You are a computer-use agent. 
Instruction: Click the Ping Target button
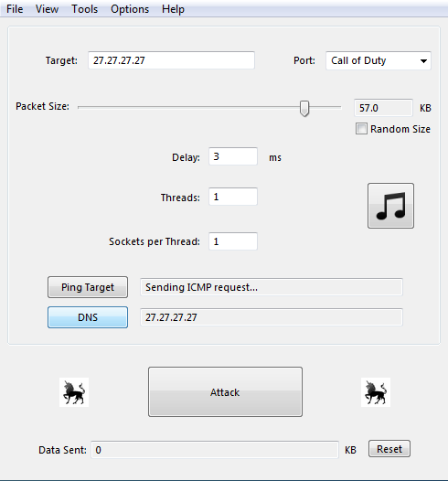pos(88,287)
